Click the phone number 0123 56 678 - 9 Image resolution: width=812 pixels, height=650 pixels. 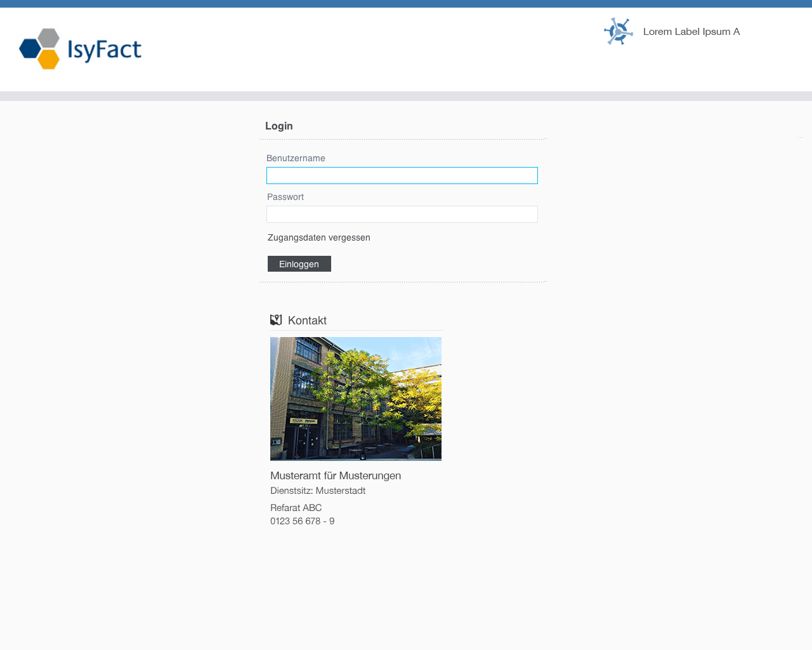click(x=302, y=521)
